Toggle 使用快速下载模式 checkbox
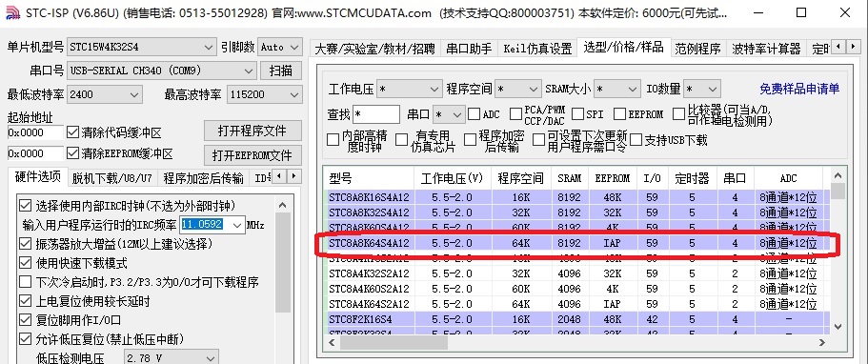868x364 pixels. (x=25, y=263)
